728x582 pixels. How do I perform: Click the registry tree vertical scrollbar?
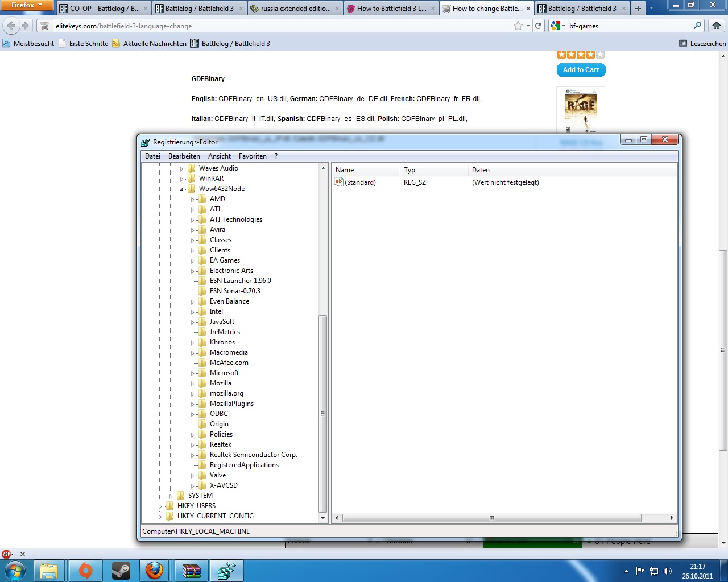pyautogui.click(x=323, y=413)
